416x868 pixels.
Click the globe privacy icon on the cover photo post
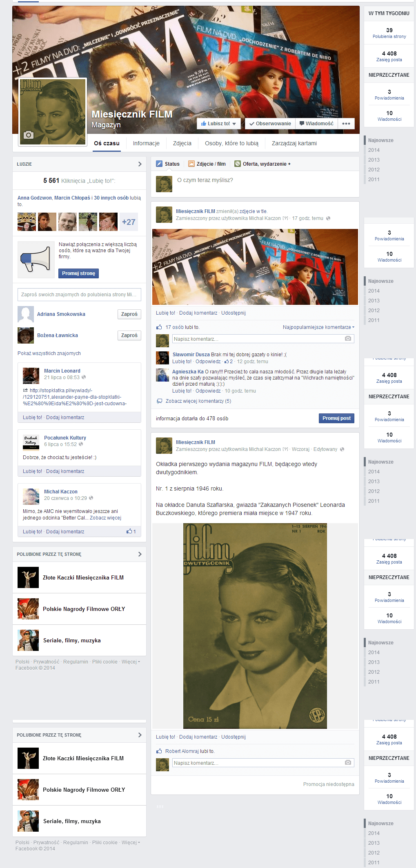[328, 218]
